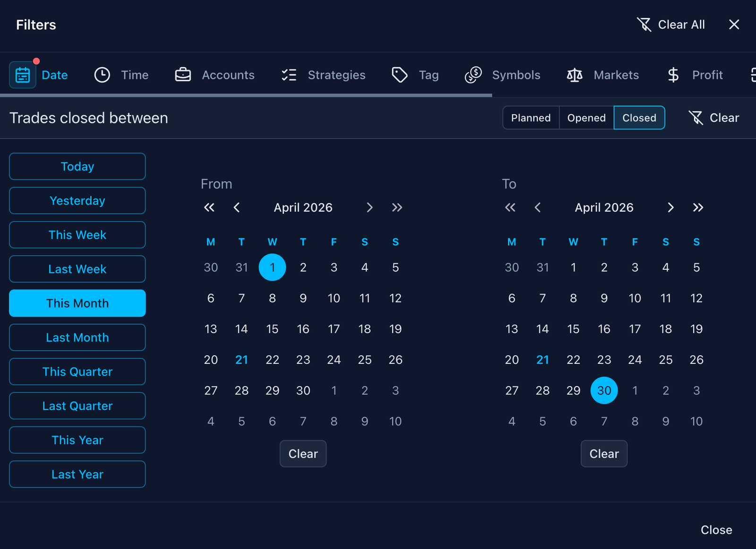Select the Closed trades toggle

point(639,118)
